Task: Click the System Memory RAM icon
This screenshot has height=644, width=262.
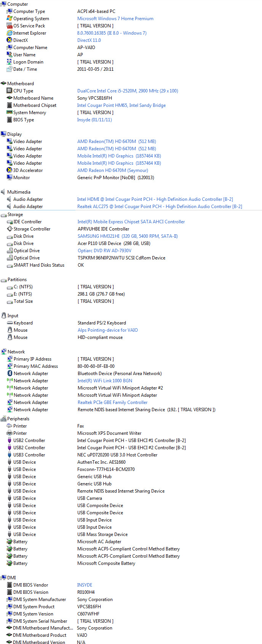Action: coord(10,113)
